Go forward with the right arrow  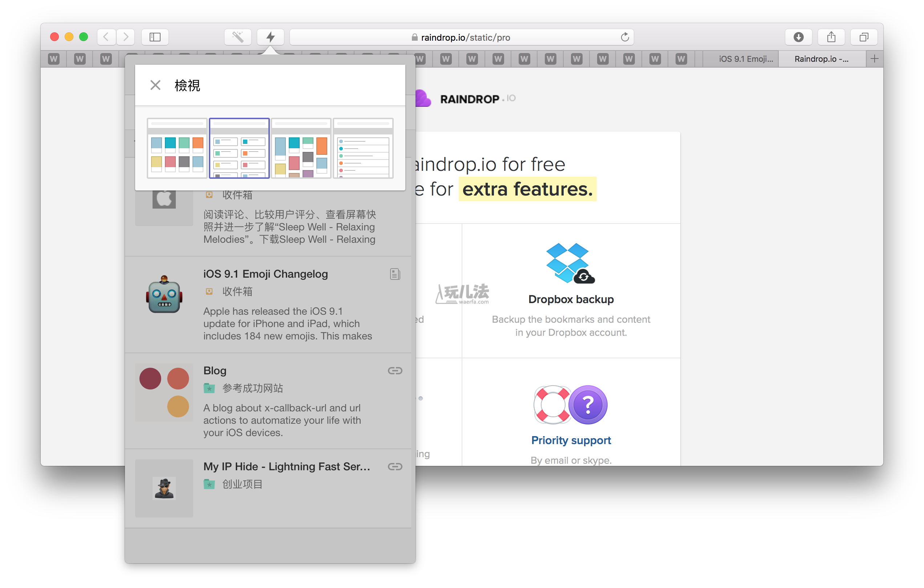(x=125, y=37)
